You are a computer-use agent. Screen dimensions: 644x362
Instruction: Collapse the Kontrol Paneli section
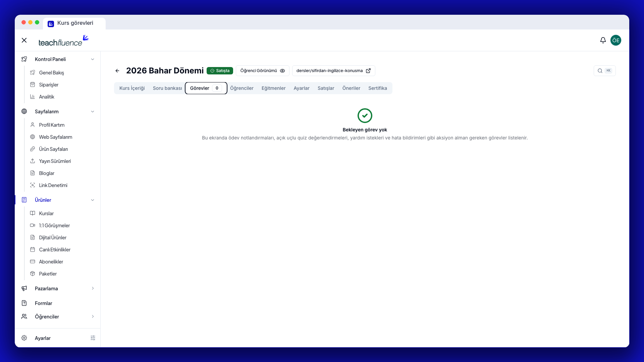[93, 59]
